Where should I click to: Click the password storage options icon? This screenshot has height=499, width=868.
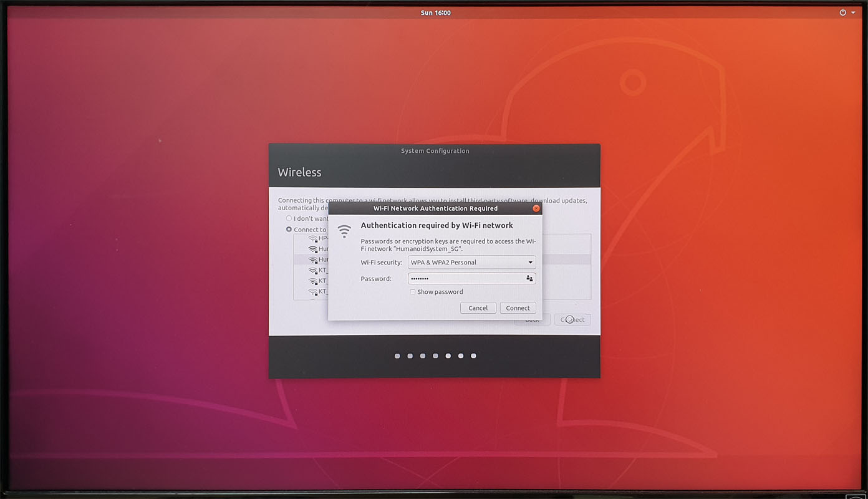point(529,279)
